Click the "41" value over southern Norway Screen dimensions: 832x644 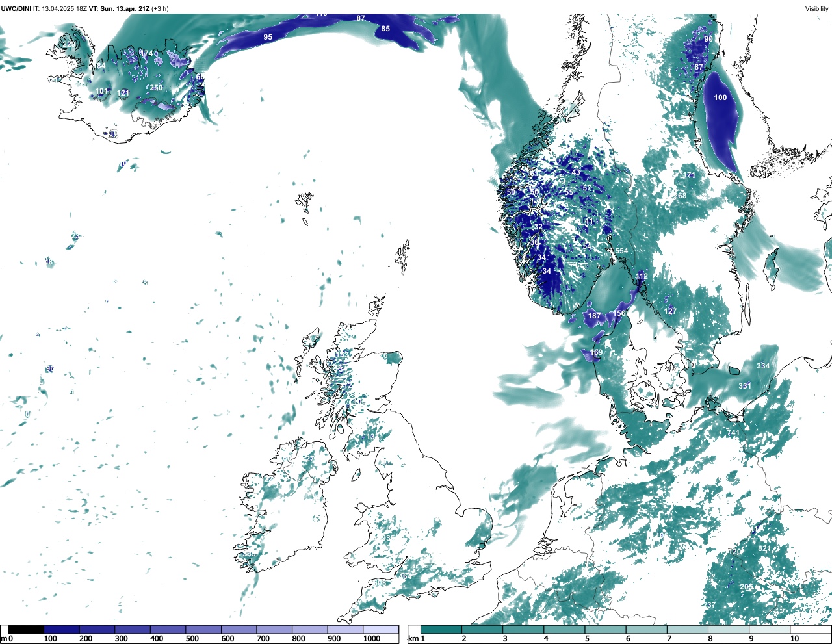click(x=589, y=221)
